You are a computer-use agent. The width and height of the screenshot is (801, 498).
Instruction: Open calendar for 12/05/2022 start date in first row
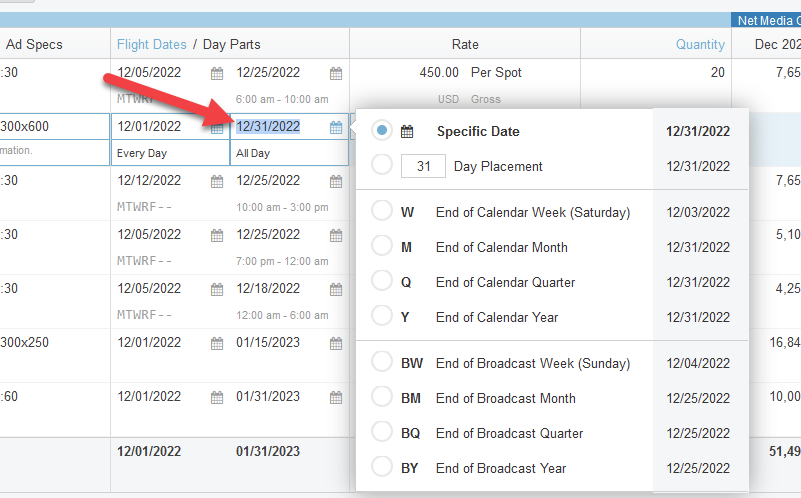(x=217, y=73)
